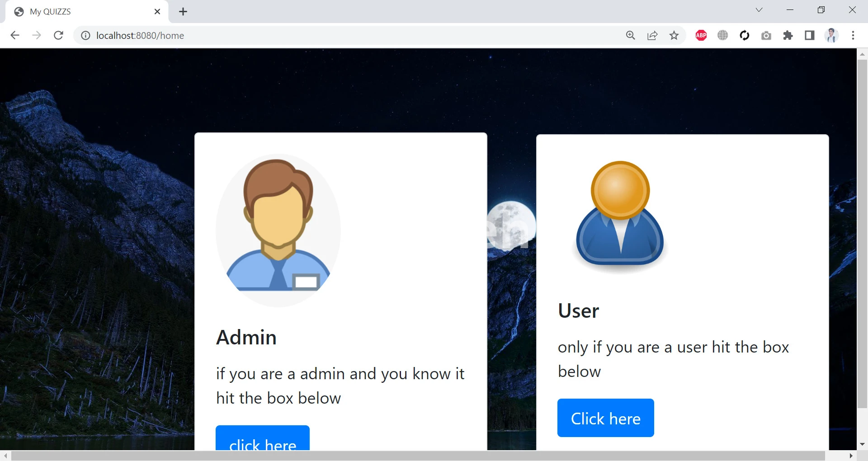Click the browser back arrow
The image size is (868, 461).
tap(15, 35)
